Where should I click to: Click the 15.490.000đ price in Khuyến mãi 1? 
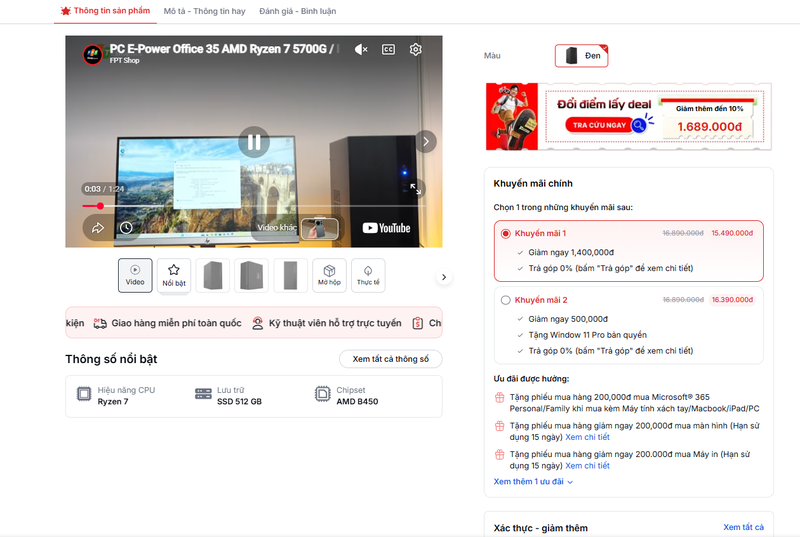pos(732,233)
